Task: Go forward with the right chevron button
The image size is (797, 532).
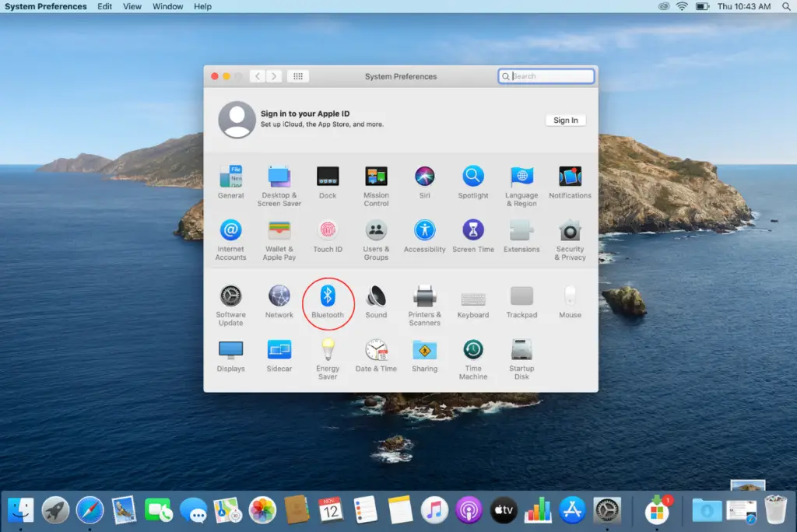Action: coord(274,76)
